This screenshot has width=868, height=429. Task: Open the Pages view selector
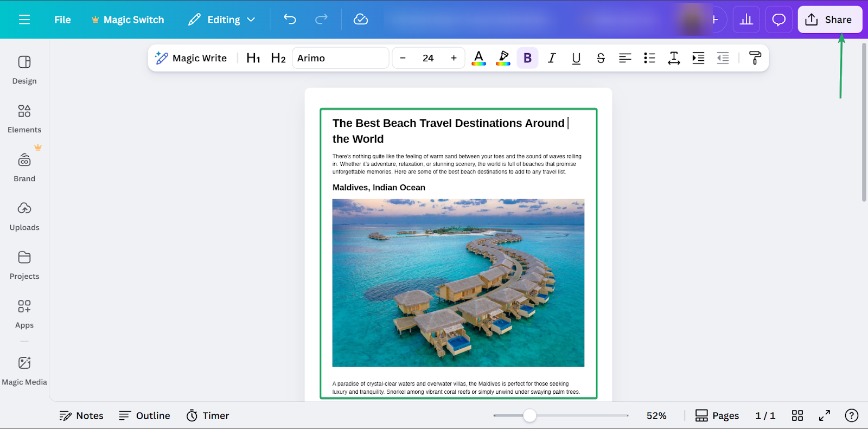(x=717, y=415)
